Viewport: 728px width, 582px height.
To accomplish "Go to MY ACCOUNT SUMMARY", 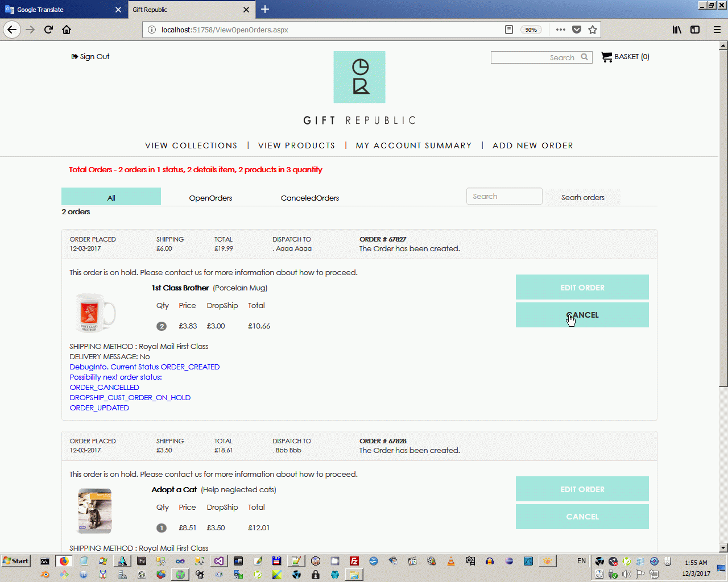I will click(x=413, y=145).
